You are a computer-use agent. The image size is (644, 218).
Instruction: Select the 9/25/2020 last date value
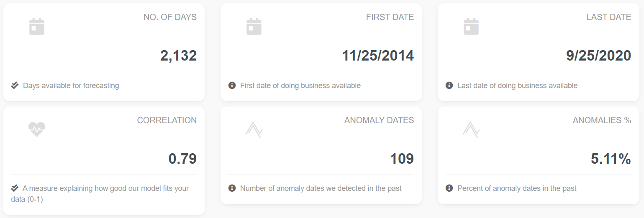tap(599, 56)
